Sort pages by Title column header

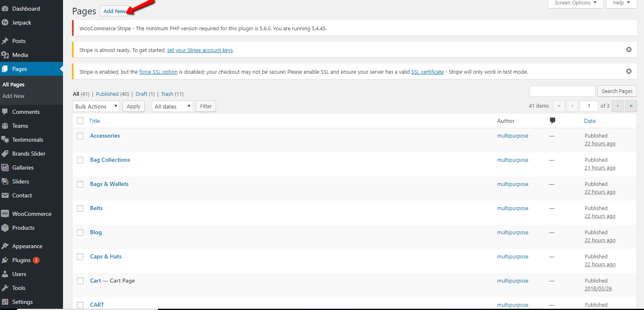95,121
